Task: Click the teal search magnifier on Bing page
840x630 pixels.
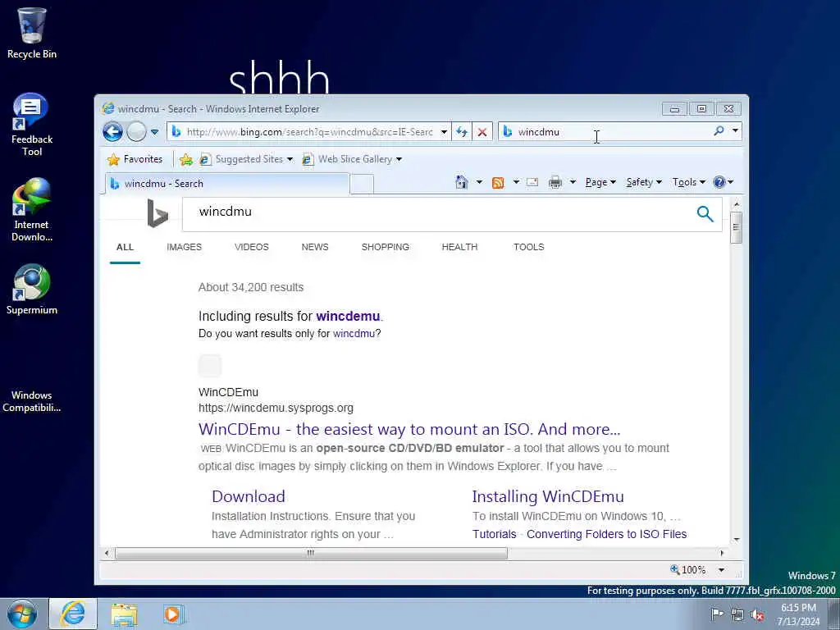Action: (x=705, y=214)
